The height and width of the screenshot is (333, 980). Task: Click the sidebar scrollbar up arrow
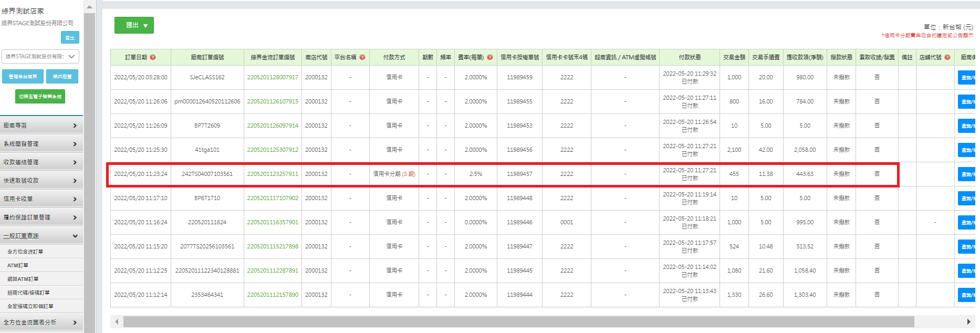coord(89,7)
